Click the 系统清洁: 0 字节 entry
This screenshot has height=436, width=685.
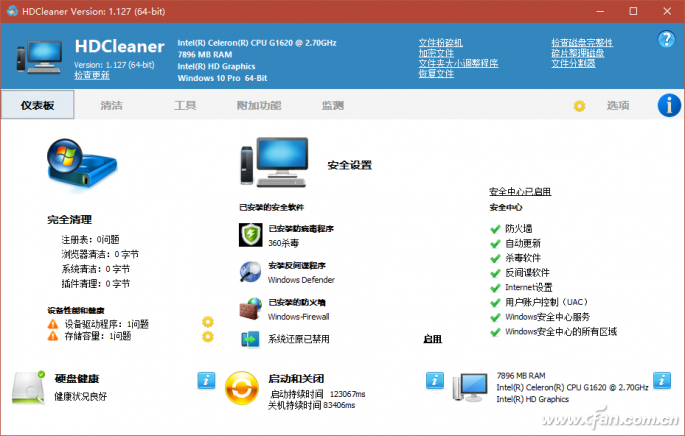[96, 269]
